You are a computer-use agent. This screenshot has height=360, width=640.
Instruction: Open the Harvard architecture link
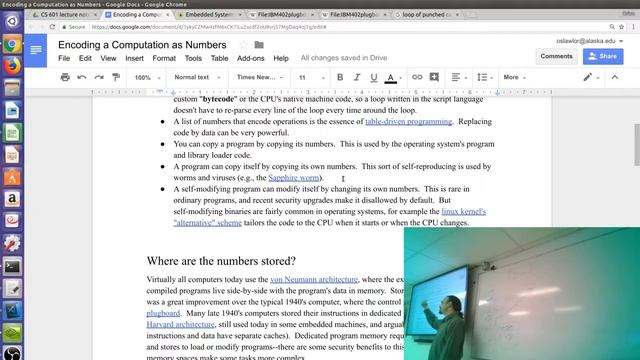coord(180,324)
